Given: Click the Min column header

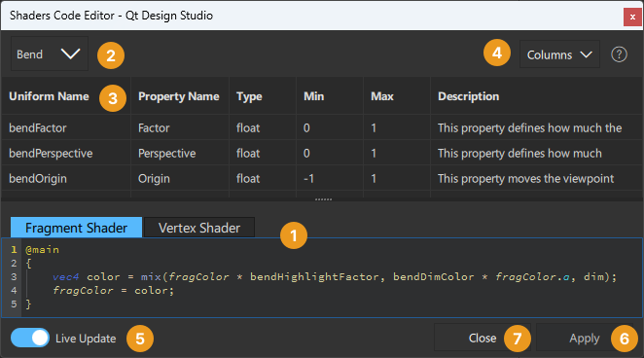Looking at the screenshot, I should click(x=330, y=96).
